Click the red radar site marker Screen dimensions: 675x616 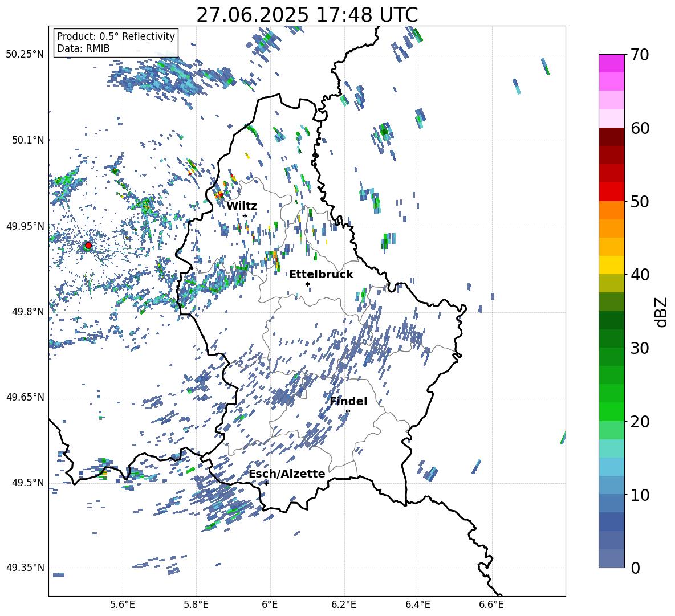coord(88,246)
